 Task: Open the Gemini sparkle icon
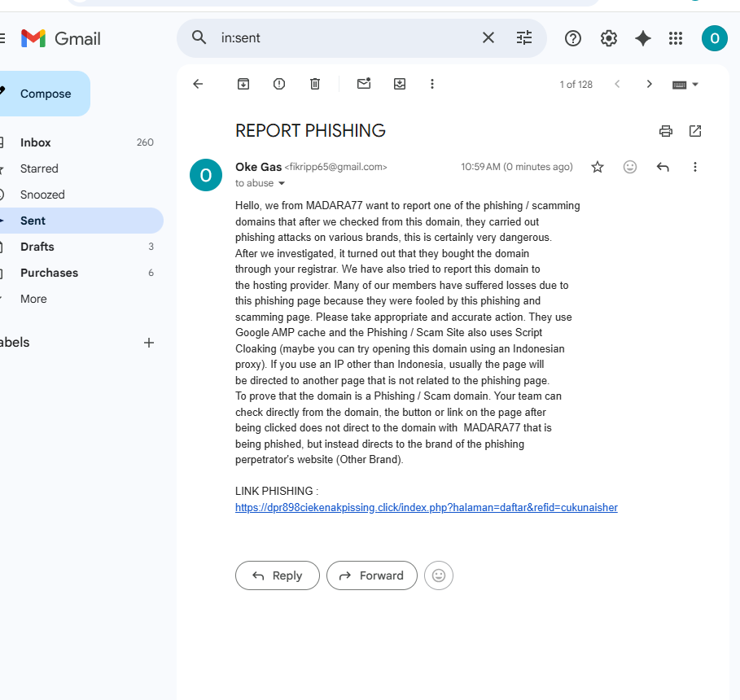(x=643, y=38)
